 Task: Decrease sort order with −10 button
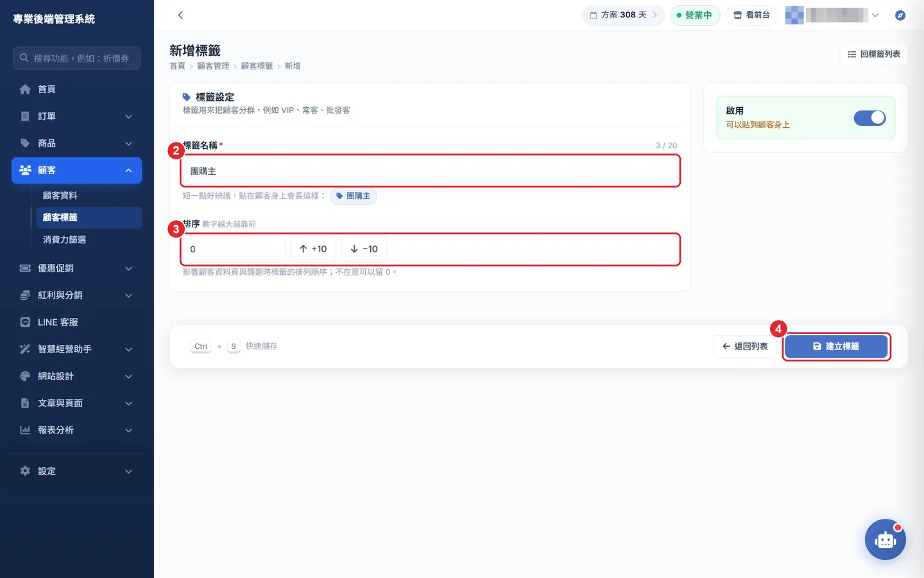click(364, 249)
